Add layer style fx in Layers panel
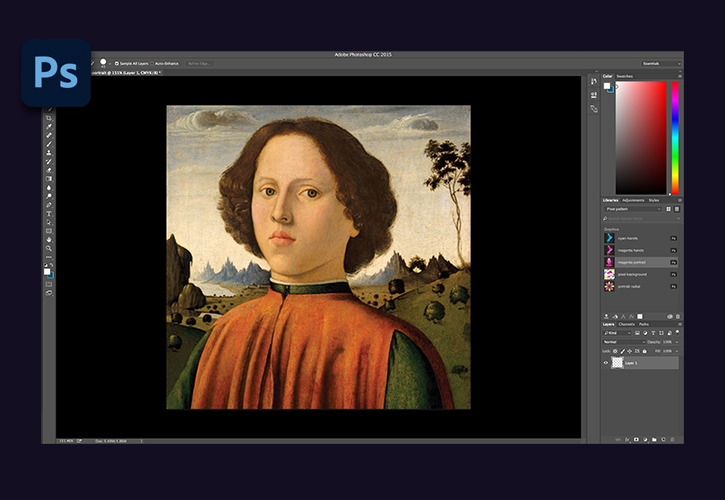Screen dimensions: 725x500 point(627,439)
